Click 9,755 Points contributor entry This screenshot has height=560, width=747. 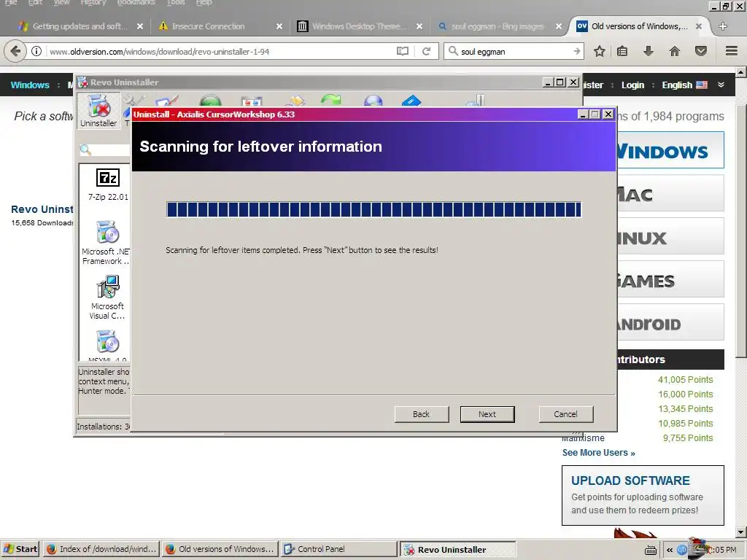point(687,438)
